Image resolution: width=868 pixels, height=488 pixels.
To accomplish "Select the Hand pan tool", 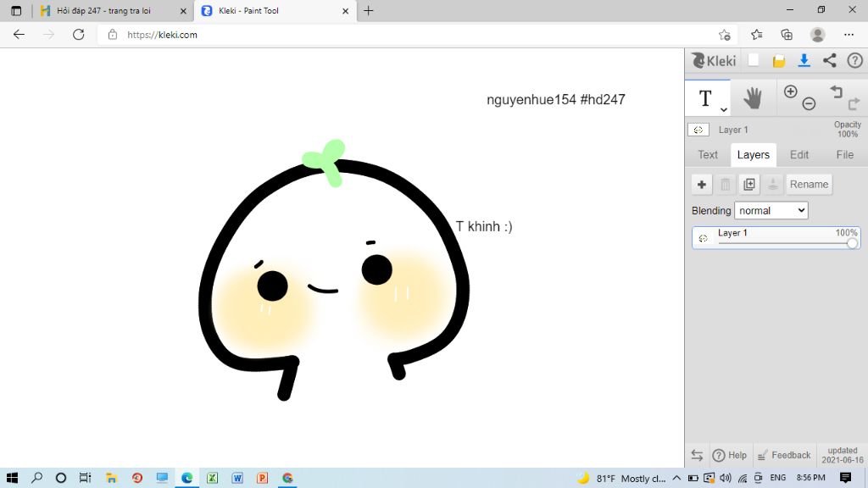I will pyautogui.click(x=753, y=98).
